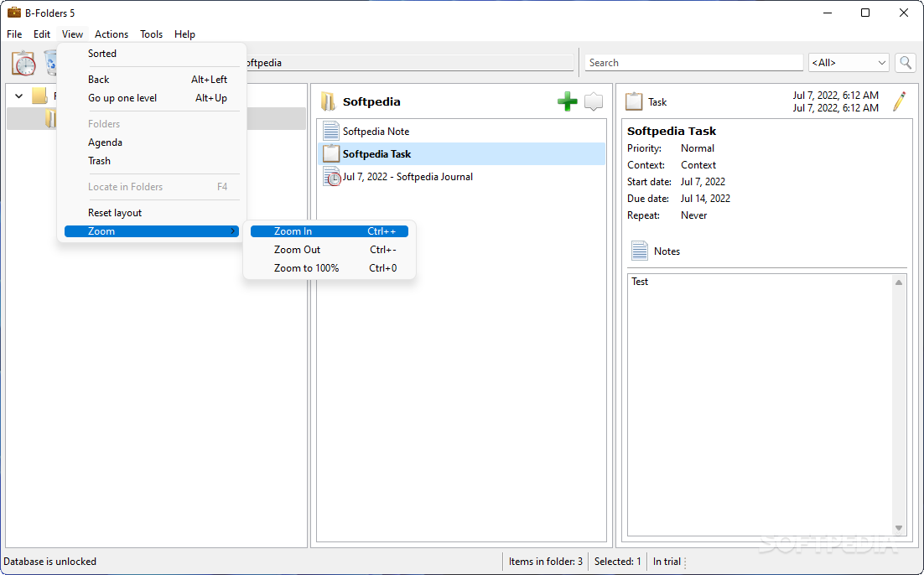Viewport: 924px width, 575px height.
Task: Click the Start date Jul 7, 2022
Action: point(703,181)
